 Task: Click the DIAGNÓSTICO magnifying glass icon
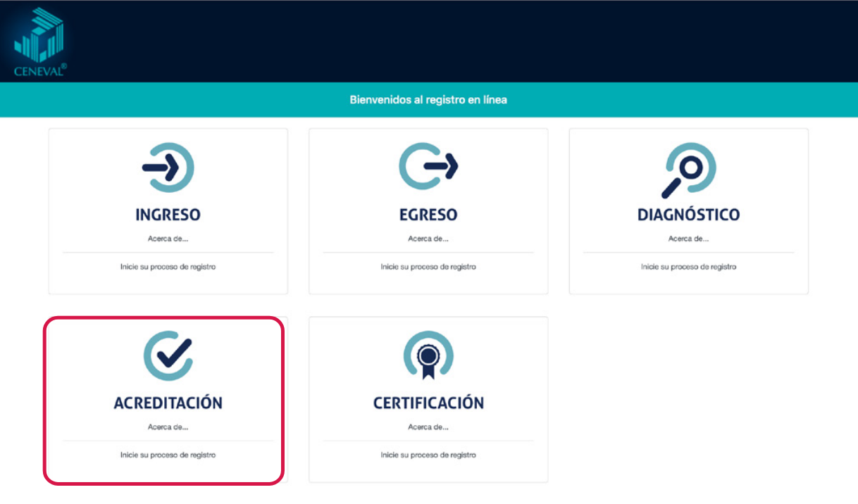(688, 169)
